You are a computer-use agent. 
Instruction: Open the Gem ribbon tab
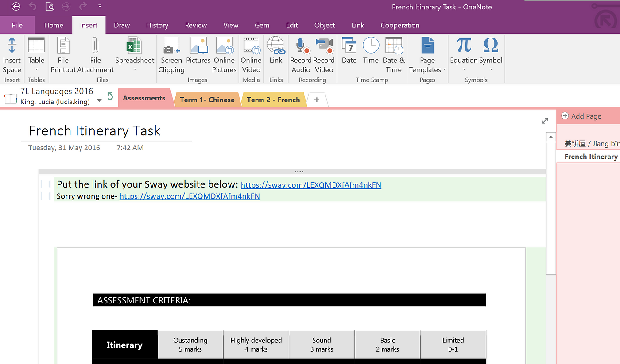coord(262,25)
